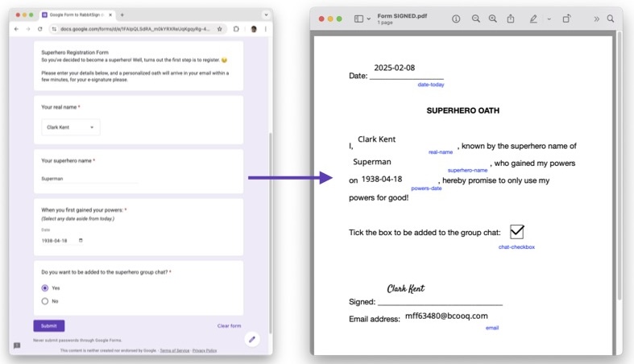
Task: Click the SUPERHERO OATH heading
Action: coord(463,110)
